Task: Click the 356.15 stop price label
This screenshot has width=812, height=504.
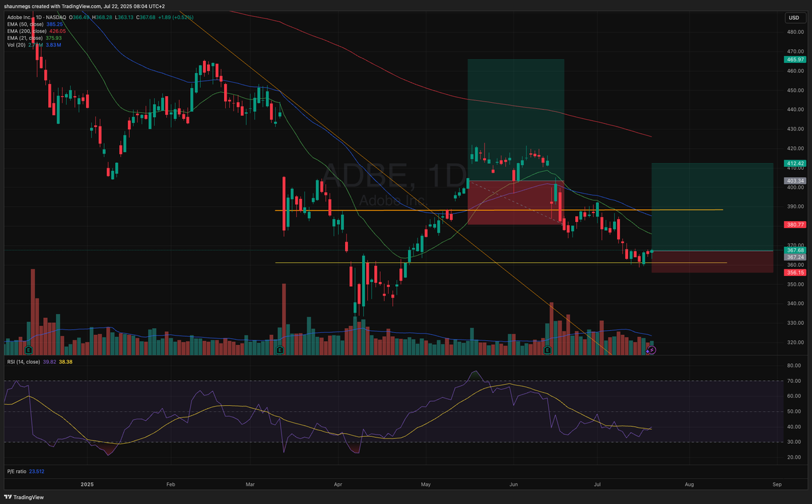Action: pos(794,272)
